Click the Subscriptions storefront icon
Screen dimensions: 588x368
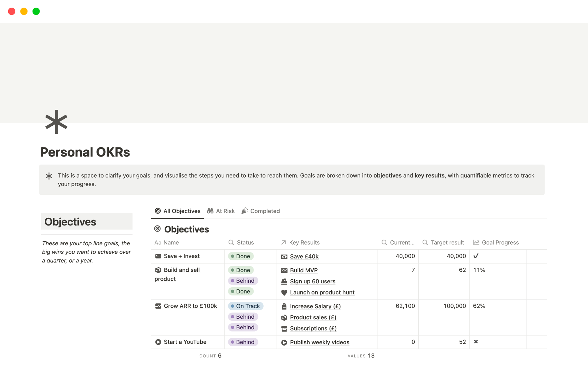[x=284, y=328]
